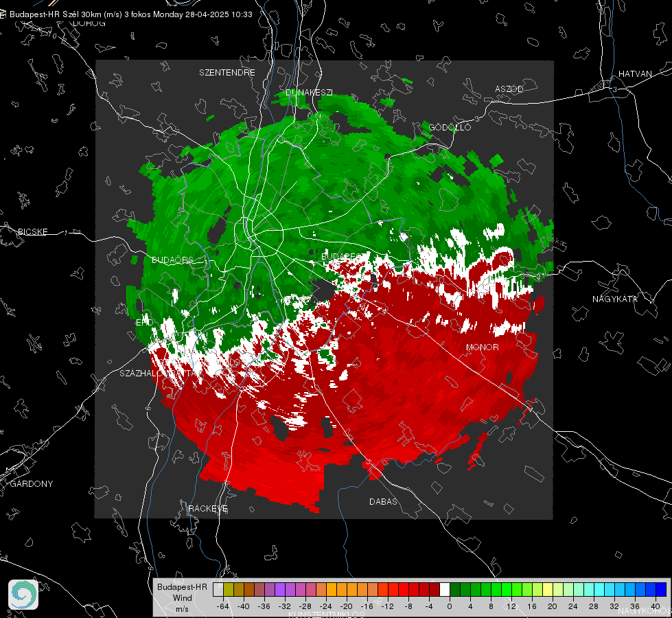
Task: Click the -4 value on the scale
Action: coord(430,606)
